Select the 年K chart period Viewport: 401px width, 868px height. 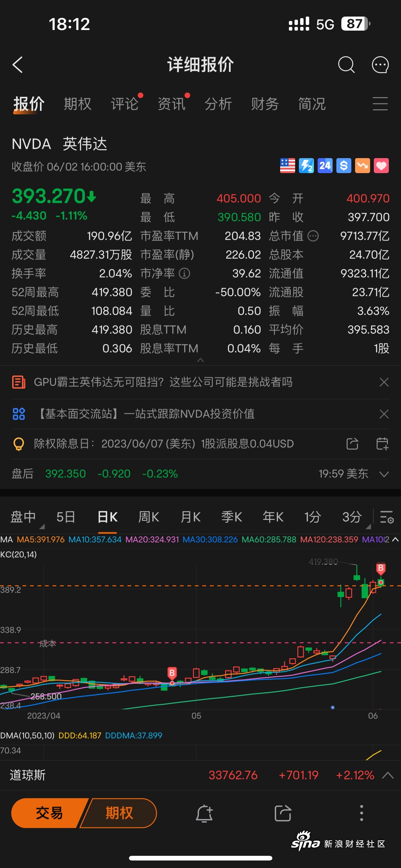pos(273,517)
